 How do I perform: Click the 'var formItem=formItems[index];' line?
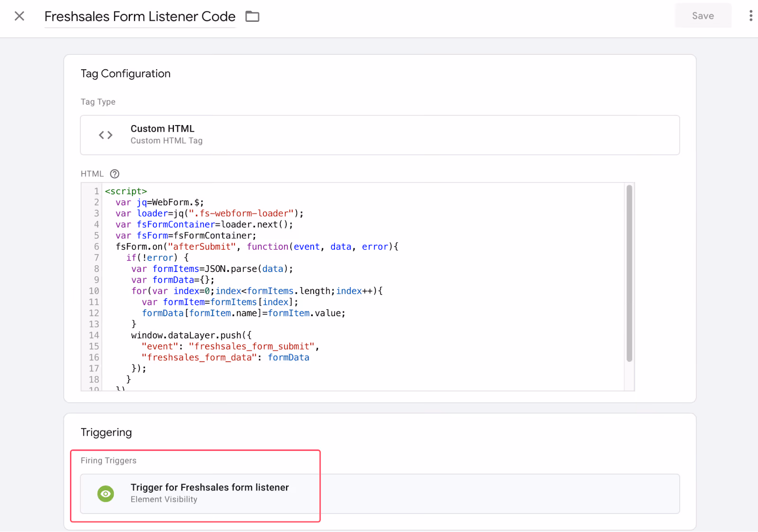(220, 302)
